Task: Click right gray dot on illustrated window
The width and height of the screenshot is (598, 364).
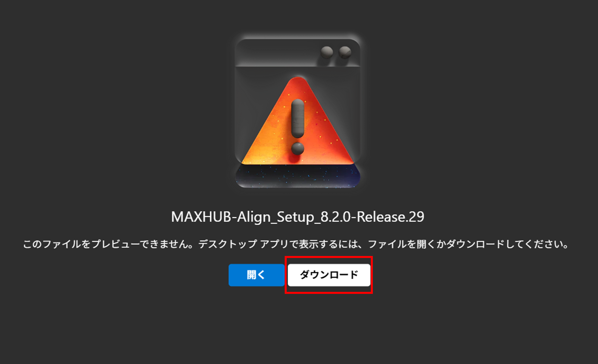Action: [x=345, y=52]
